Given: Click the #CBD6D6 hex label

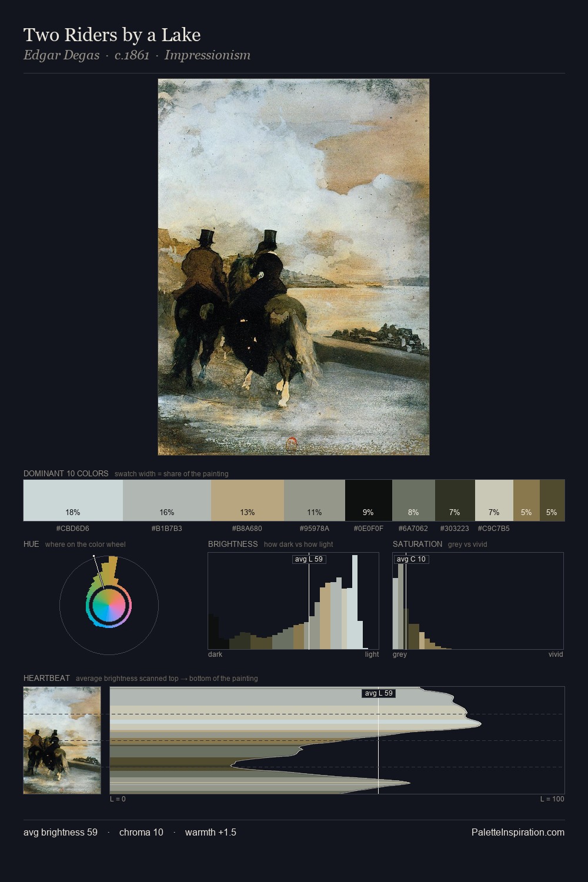Looking at the screenshot, I should coord(73,529).
